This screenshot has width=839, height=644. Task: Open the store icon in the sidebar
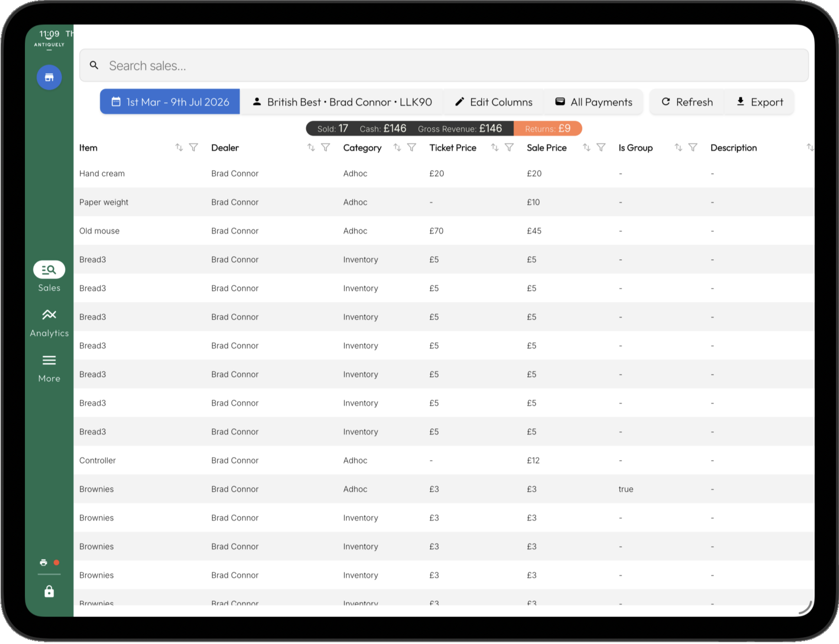pos(49,78)
